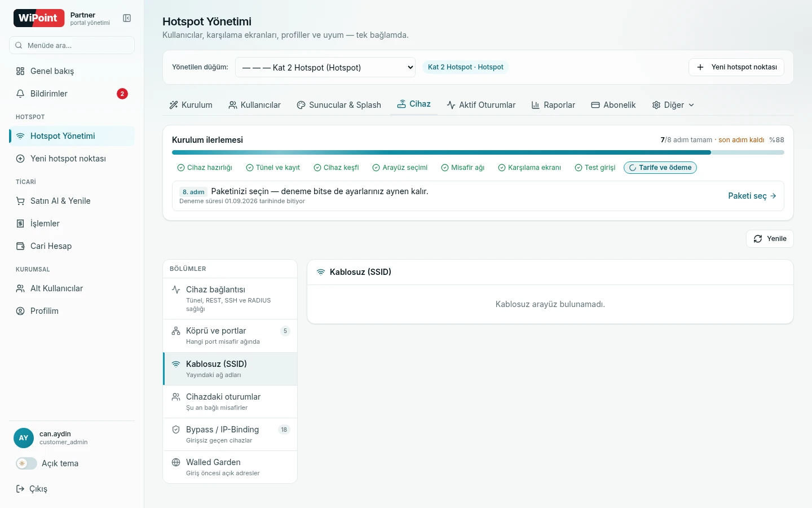Screen dimensions: 812x508
Task: Switch to the Abonelik tab
Action: click(614, 105)
